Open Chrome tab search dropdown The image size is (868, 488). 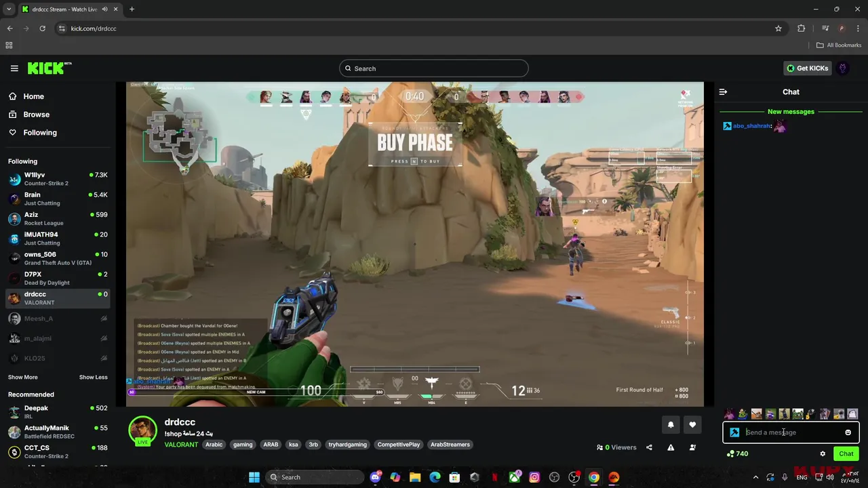pyautogui.click(x=9, y=9)
